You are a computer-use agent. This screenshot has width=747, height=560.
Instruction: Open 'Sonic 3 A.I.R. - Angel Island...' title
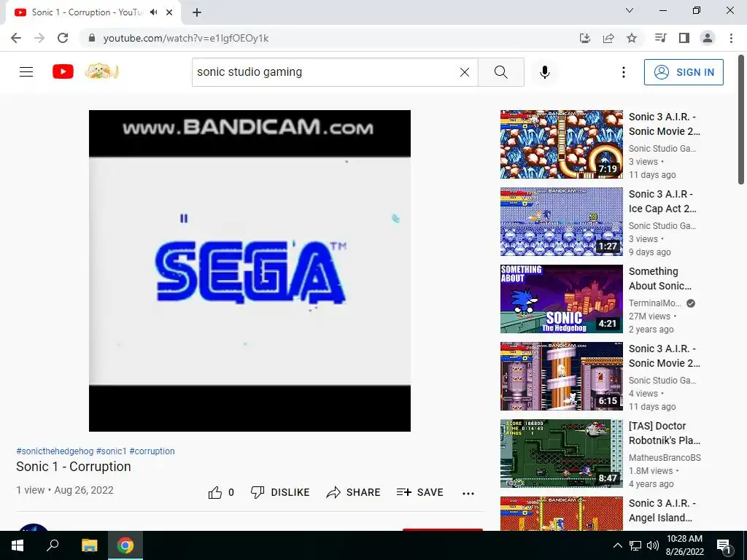[x=661, y=510]
